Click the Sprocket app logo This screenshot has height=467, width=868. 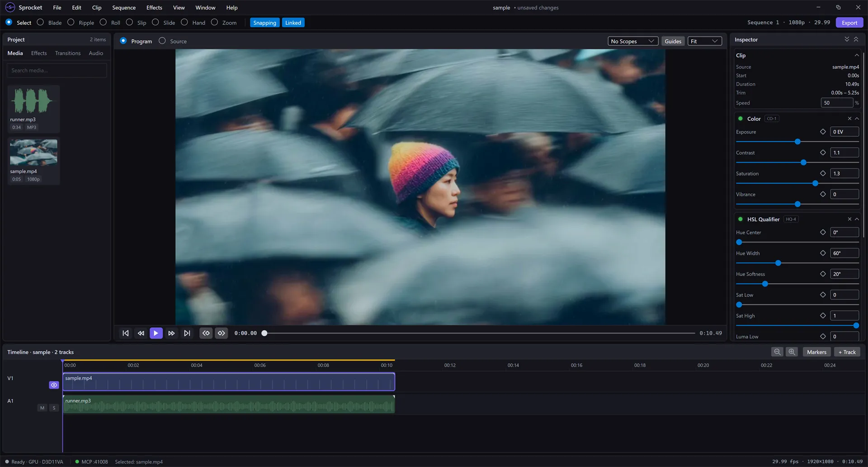pos(10,7)
